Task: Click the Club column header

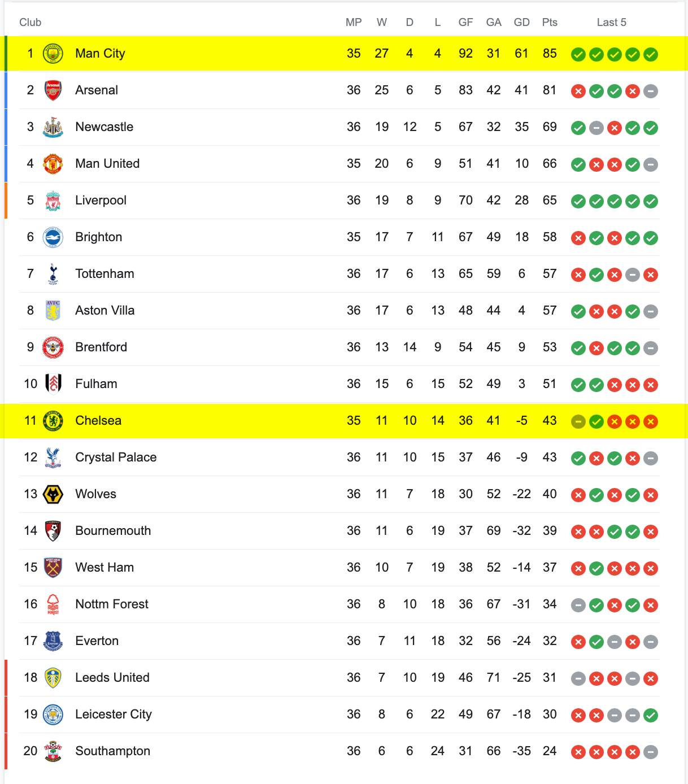Action: 31,23
